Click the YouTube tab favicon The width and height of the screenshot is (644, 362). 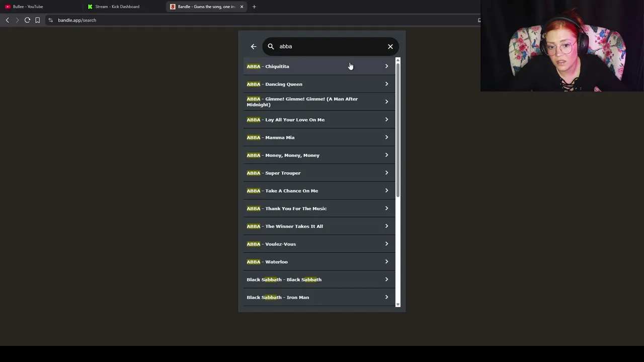click(8, 7)
